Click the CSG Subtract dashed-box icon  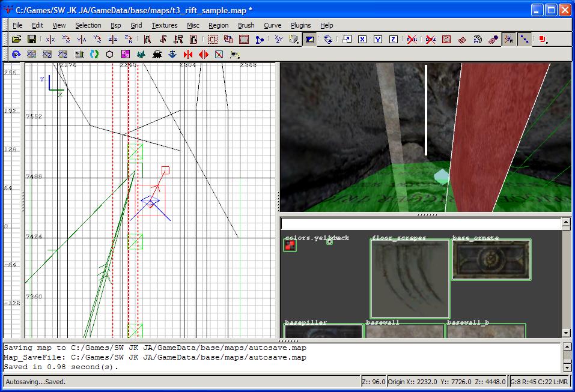coord(212,39)
